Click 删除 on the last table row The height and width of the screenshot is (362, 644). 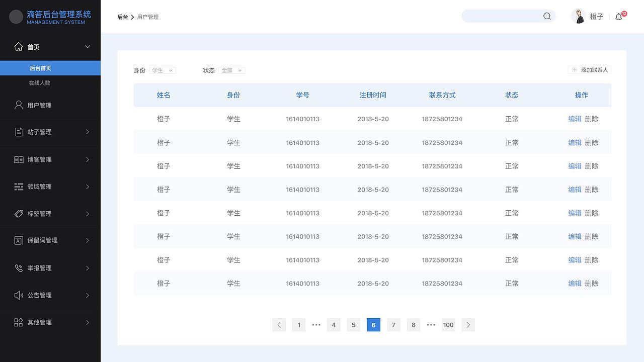point(591,283)
